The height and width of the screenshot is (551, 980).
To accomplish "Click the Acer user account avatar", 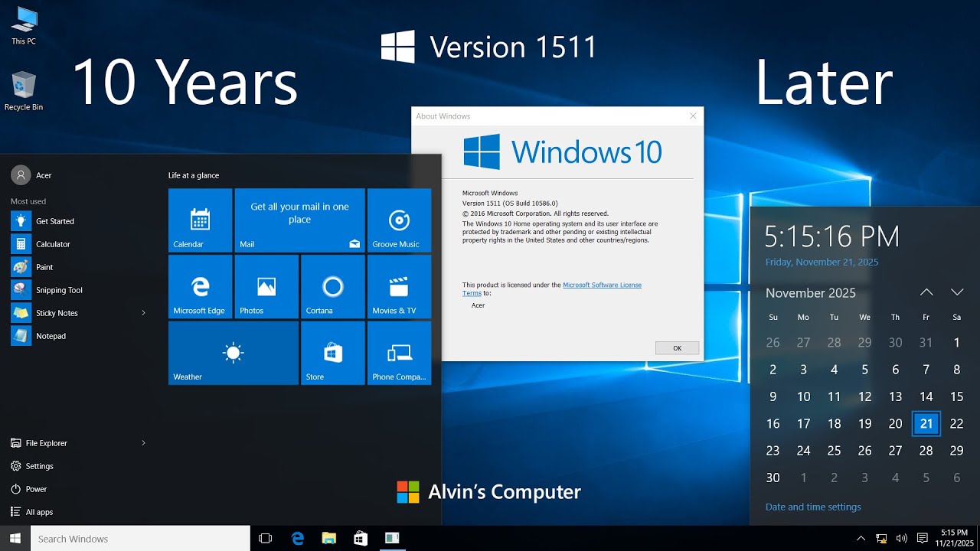I will tap(21, 175).
